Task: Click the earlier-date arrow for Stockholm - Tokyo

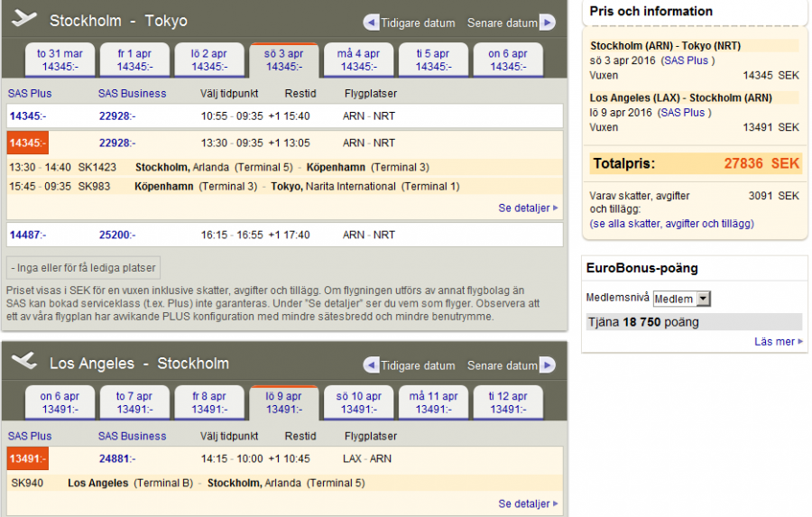Action: (371, 23)
